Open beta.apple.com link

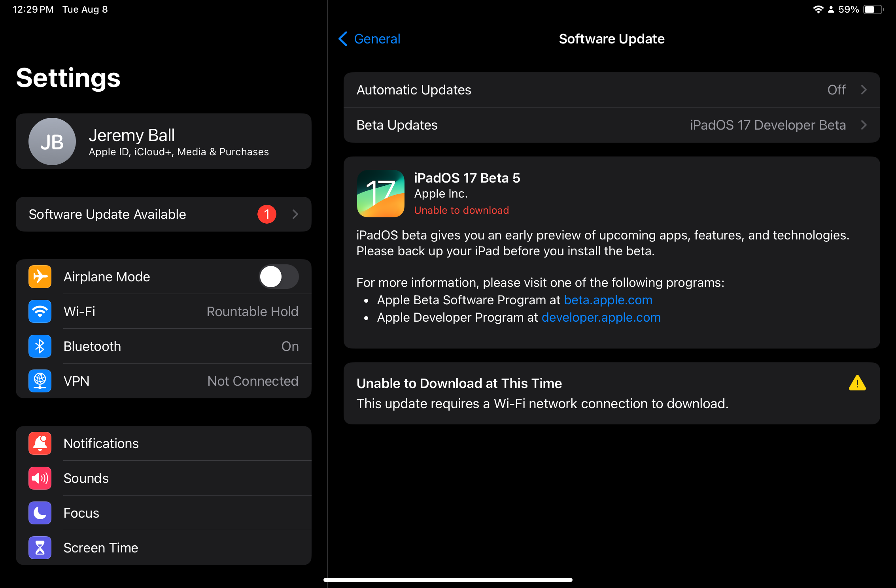(608, 300)
